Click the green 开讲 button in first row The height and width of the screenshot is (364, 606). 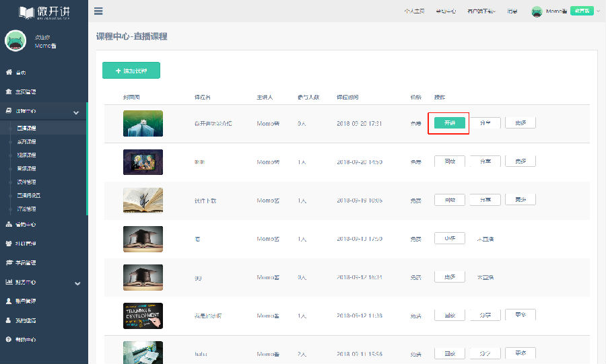click(x=450, y=122)
